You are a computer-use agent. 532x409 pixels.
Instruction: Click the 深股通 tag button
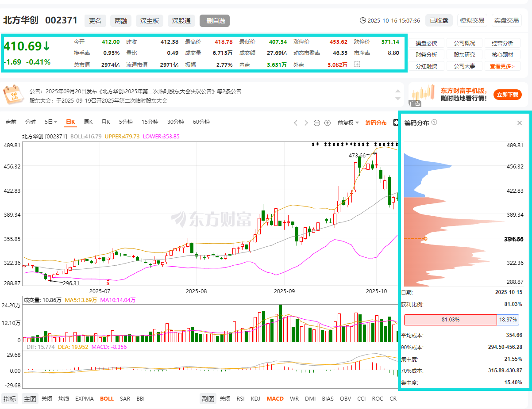click(x=181, y=20)
